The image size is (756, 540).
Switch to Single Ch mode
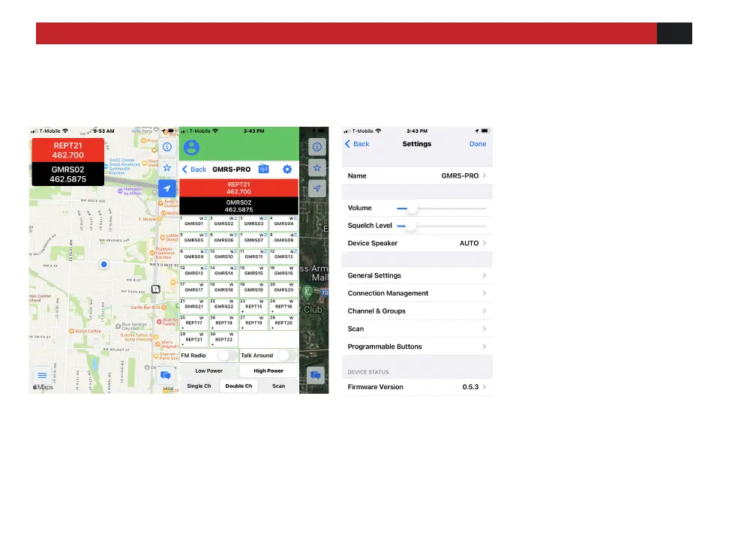199,385
